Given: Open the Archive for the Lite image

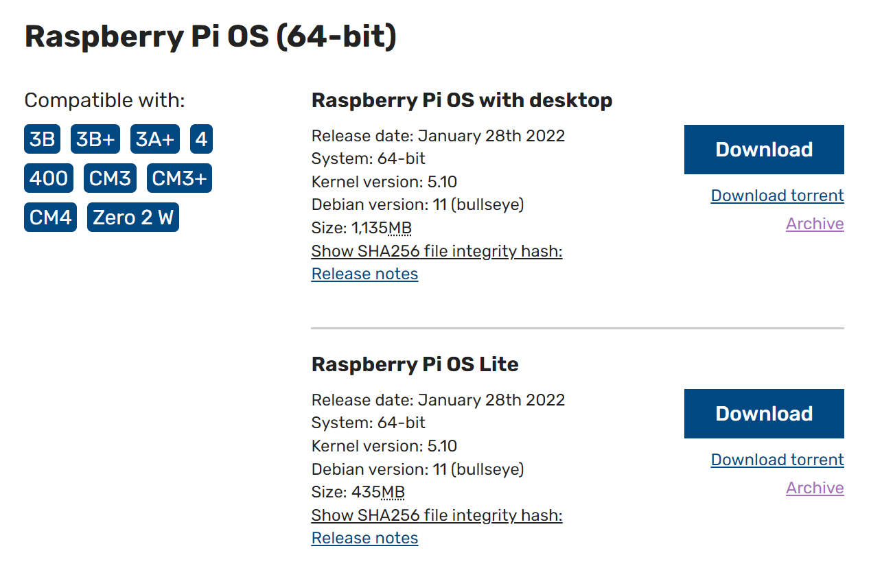Looking at the screenshot, I should tap(815, 488).
